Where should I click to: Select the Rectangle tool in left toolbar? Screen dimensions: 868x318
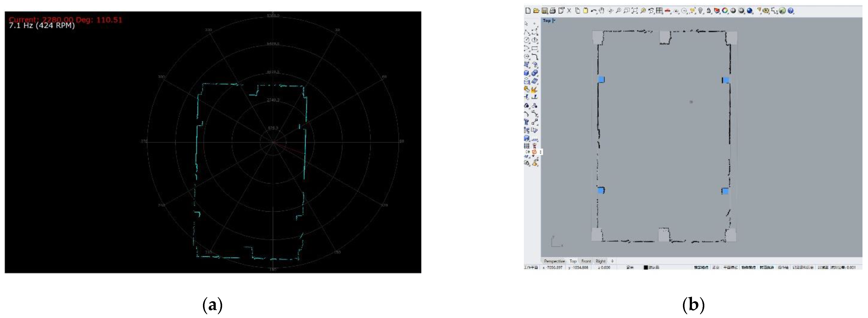[535, 48]
